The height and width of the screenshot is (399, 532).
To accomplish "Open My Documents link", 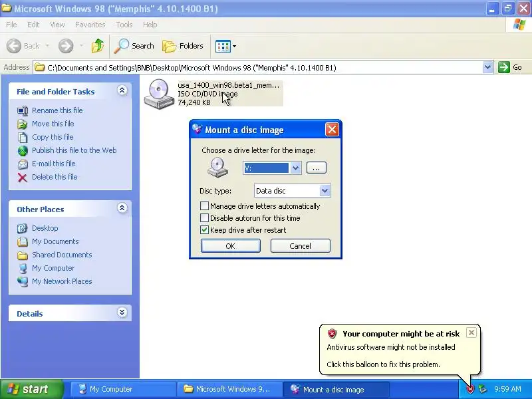I will coord(55,241).
